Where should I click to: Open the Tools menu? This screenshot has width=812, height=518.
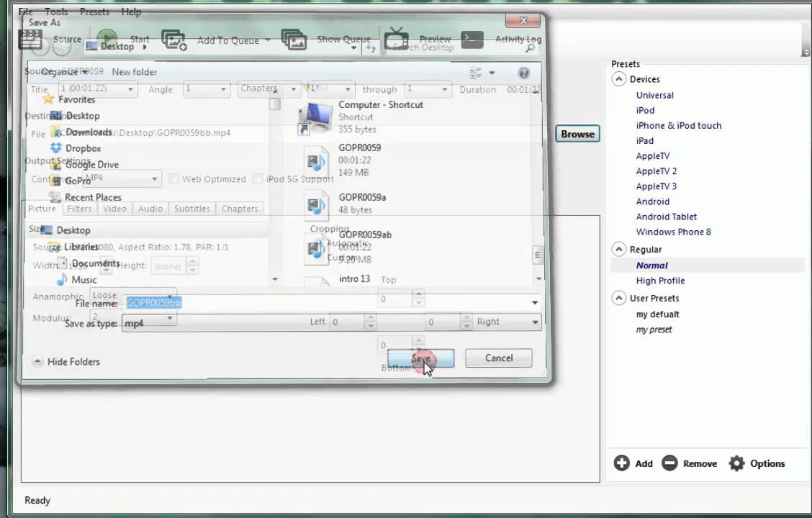click(56, 12)
